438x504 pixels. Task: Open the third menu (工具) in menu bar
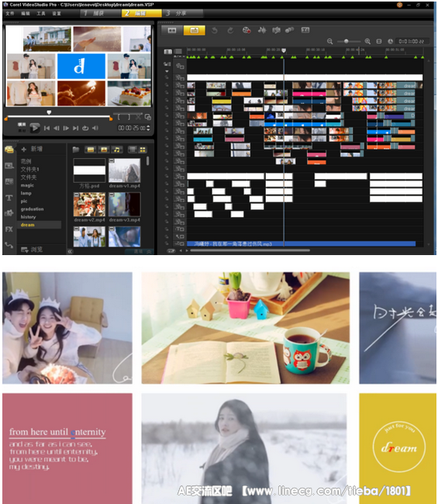(41, 13)
